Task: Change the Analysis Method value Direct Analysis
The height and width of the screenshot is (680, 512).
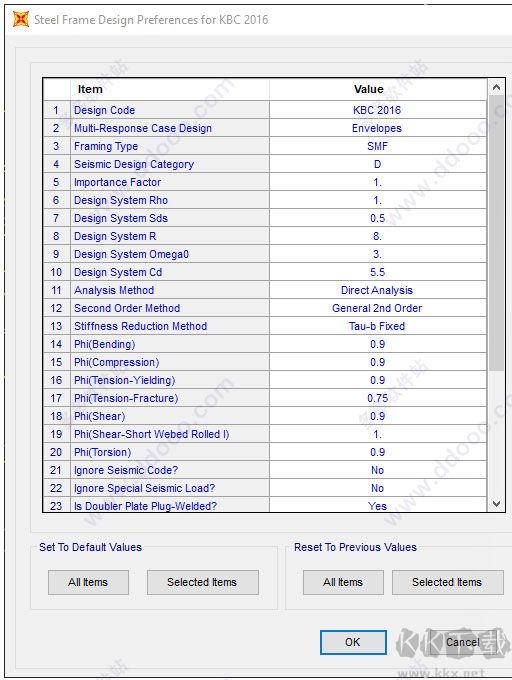Action: (377, 290)
